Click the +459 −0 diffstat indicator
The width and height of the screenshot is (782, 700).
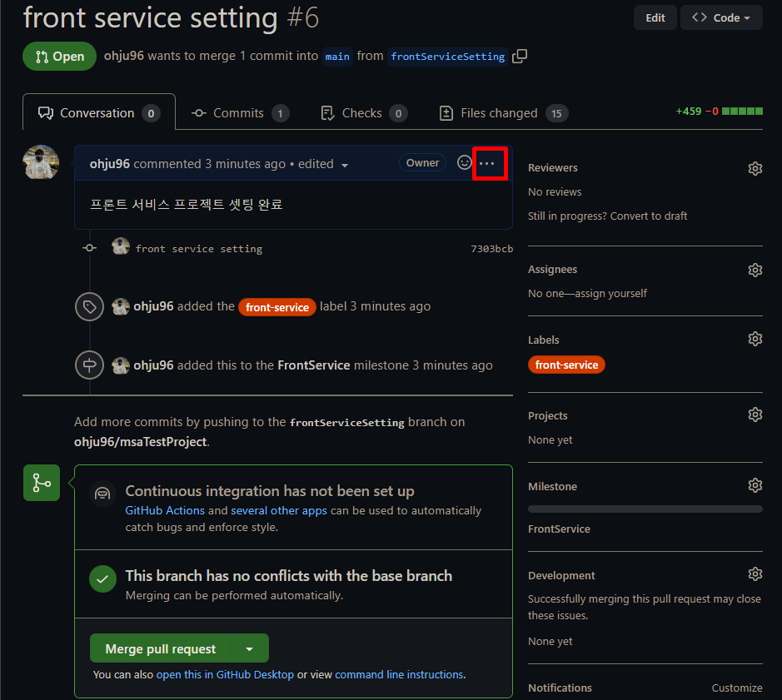pyautogui.click(x=719, y=112)
